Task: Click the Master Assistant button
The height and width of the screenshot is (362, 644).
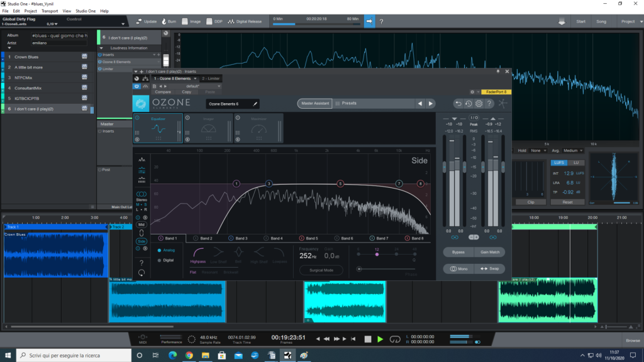Action: tap(315, 104)
